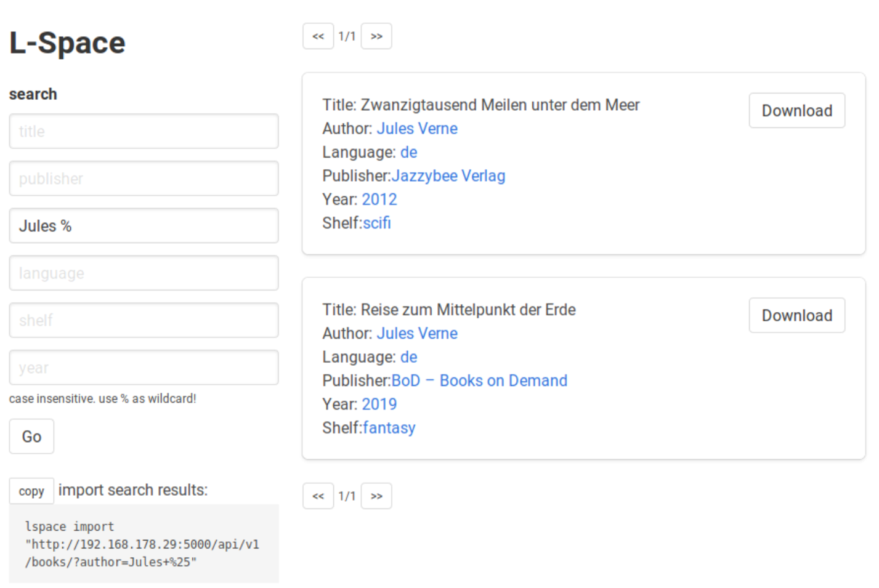Click the bottom previous page arrow
This screenshot has width=879, height=588.
coord(318,496)
